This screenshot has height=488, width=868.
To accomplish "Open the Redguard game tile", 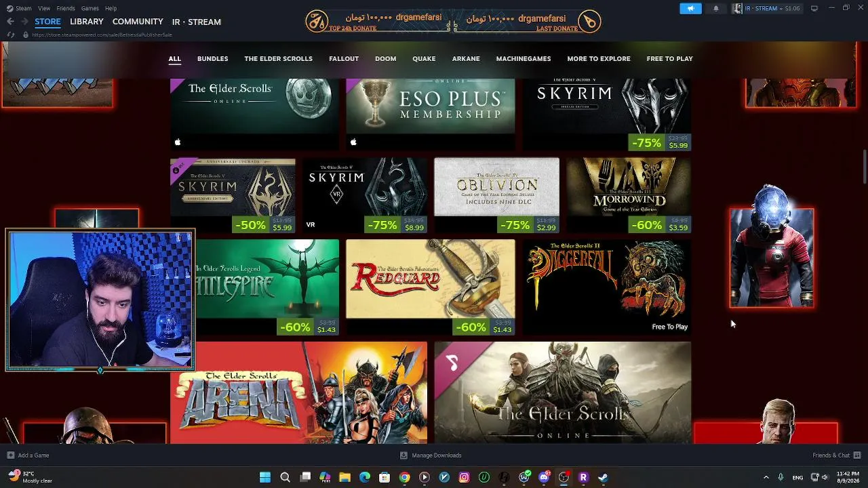I will pyautogui.click(x=431, y=287).
